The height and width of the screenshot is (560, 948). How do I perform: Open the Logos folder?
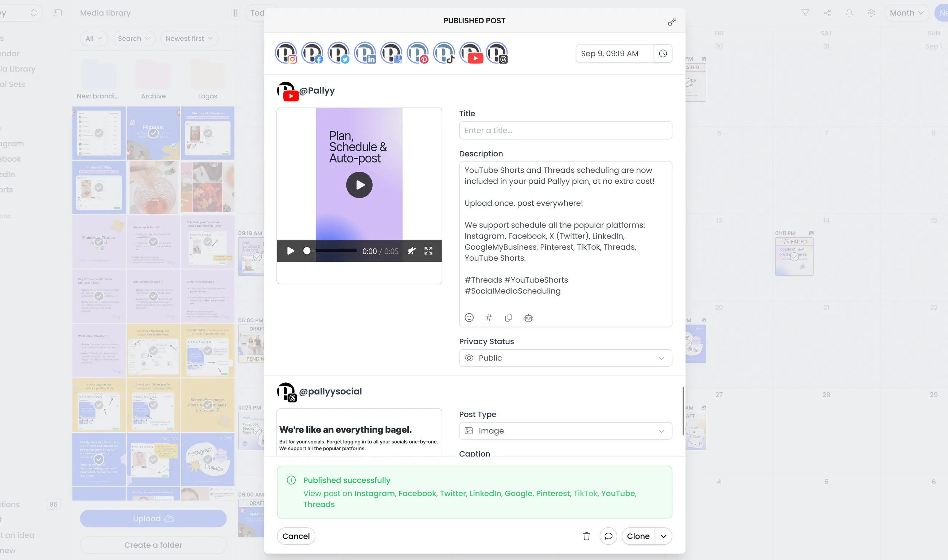pos(207,79)
